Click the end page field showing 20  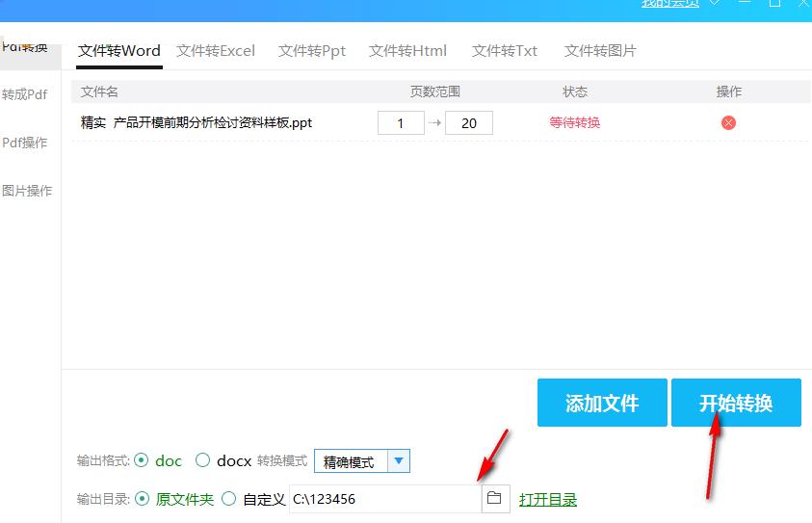(469, 122)
